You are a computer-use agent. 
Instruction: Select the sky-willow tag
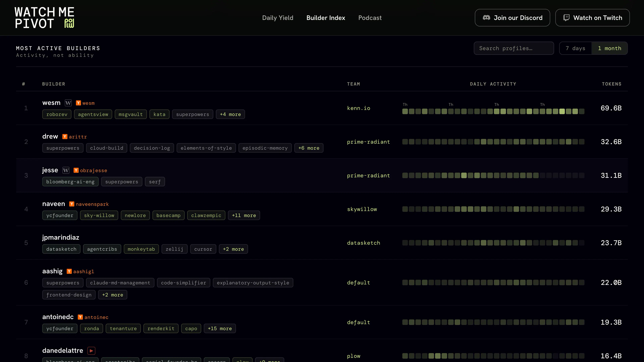[x=99, y=216]
